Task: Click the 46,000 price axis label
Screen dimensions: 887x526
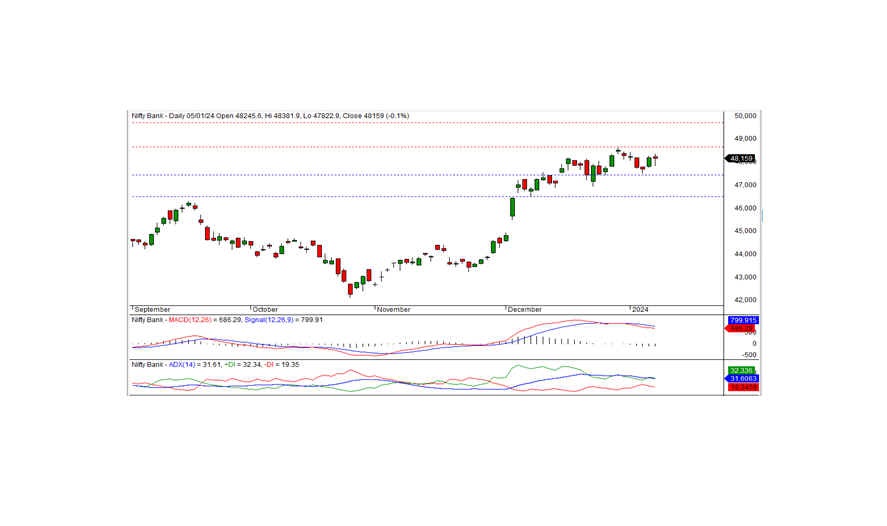Action: pyautogui.click(x=744, y=208)
